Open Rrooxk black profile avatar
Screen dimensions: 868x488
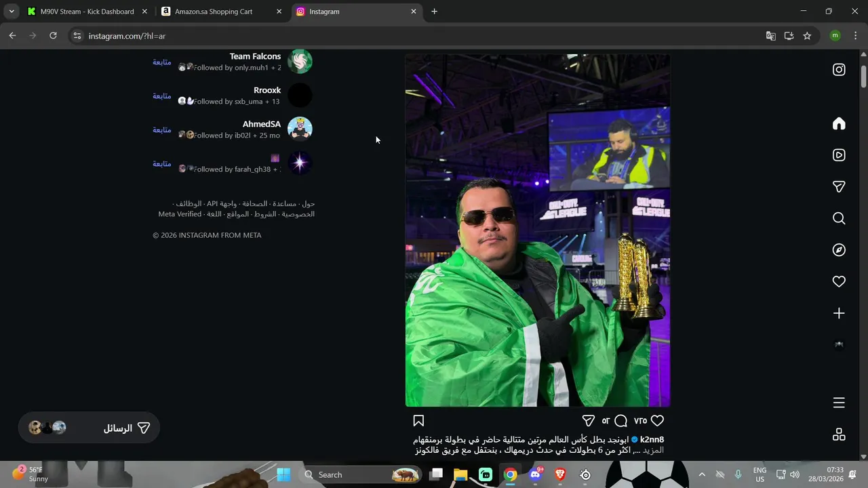[x=300, y=96]
